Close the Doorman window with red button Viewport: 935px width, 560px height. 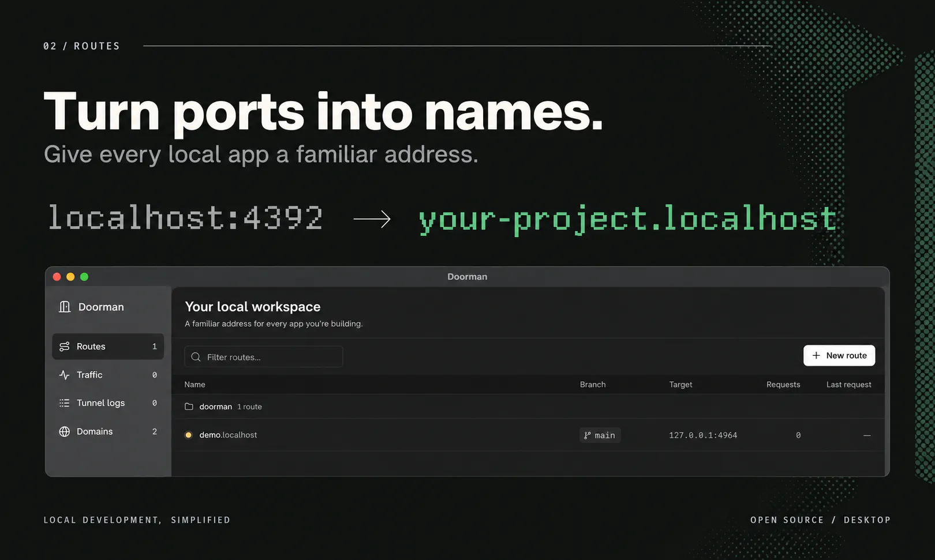point(57,277)
